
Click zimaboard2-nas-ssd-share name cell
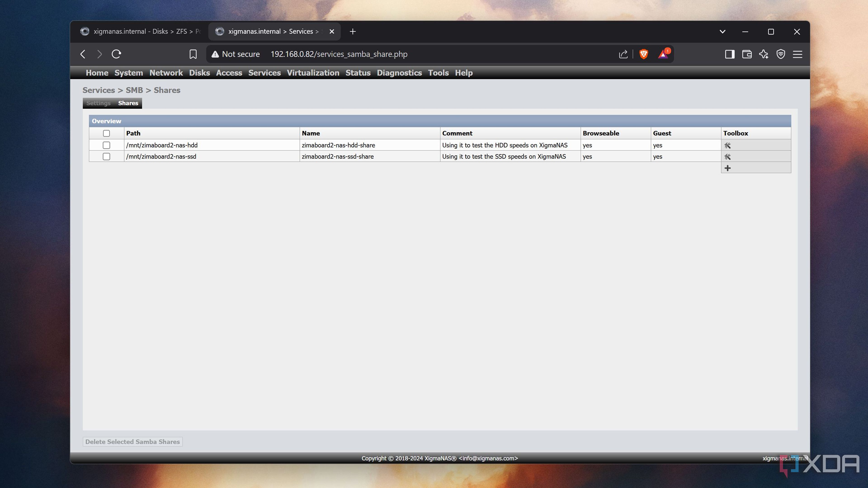click(x=370, y=157)
